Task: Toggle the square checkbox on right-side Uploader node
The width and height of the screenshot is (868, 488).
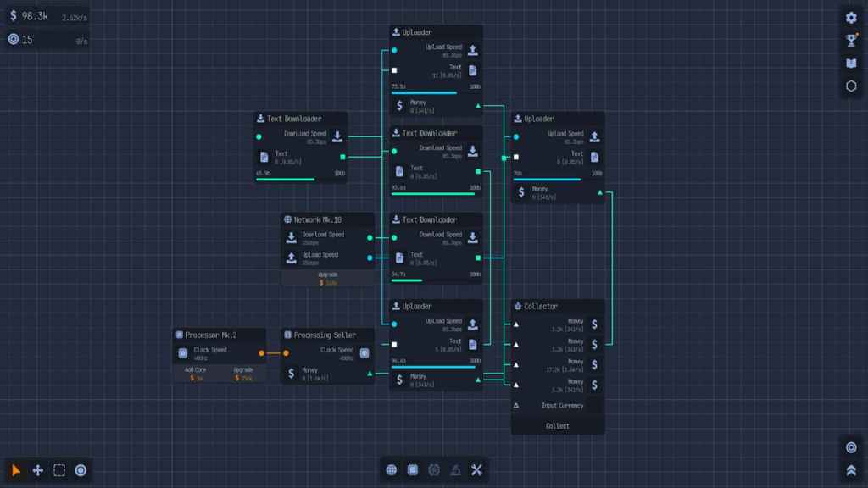Action: point(517,155)
